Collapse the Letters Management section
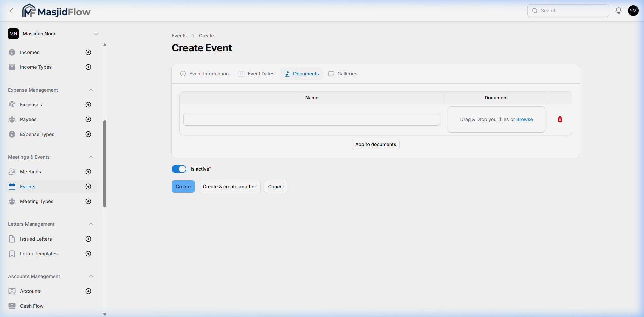This screenshot has width=644, height=317. 91,224
